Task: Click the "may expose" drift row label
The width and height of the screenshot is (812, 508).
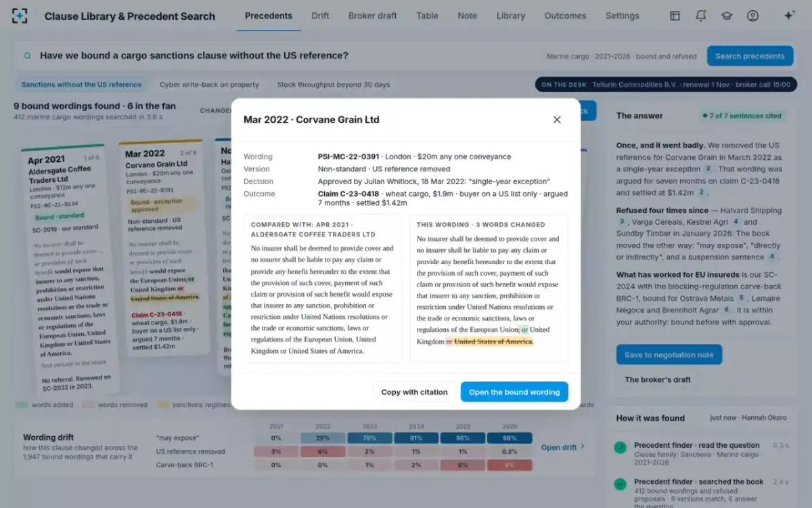Action: [177, 438]
